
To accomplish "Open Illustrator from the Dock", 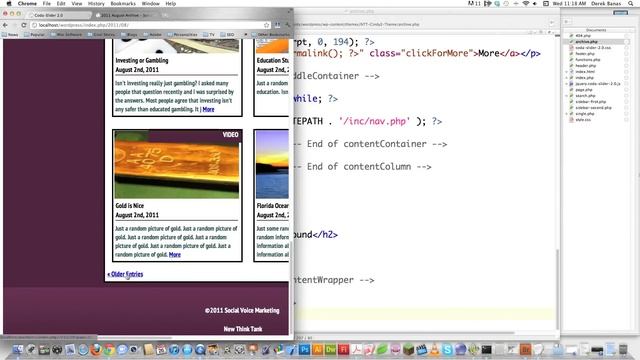I will (317, 350).
